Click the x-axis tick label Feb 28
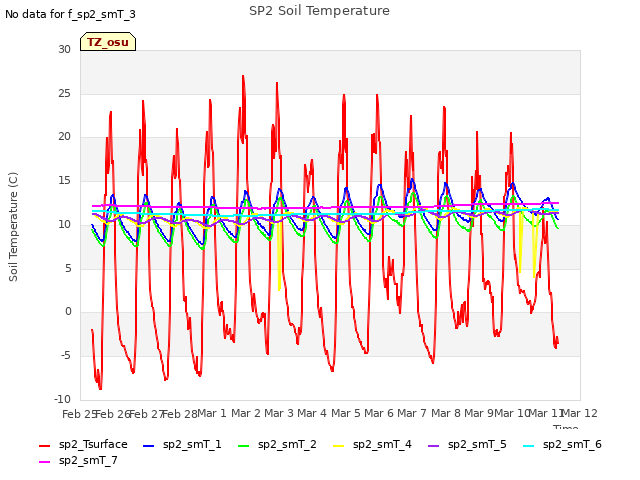Image resolution: width=640 pixels, height=480 pixels. click(x=180, y=414)
